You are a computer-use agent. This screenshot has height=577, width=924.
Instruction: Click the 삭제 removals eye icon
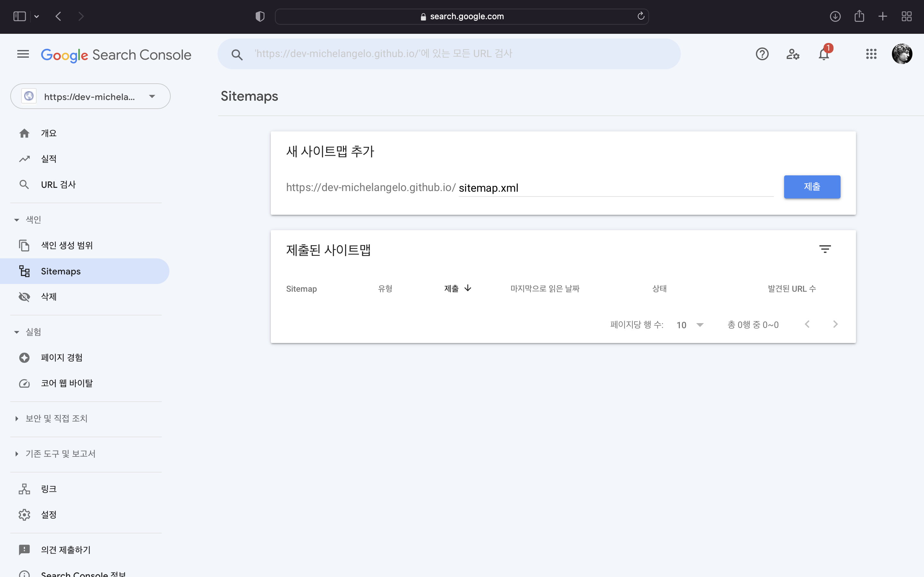[24, 297]
